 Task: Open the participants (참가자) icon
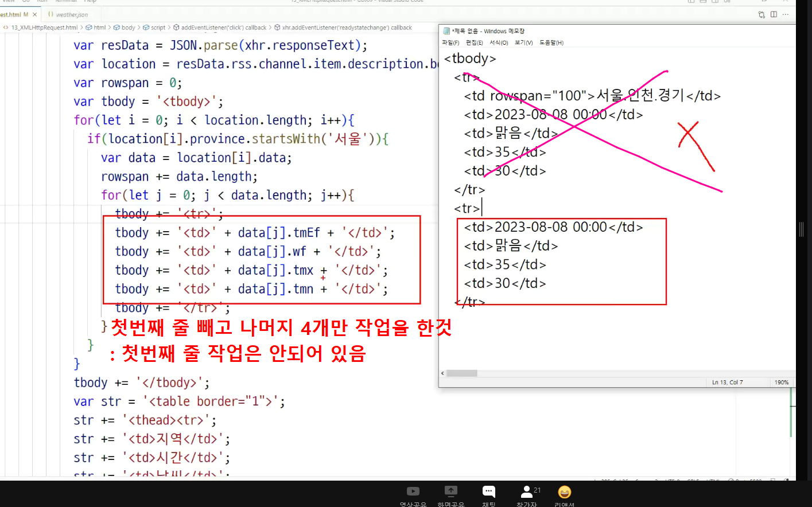tap(527, 492)
